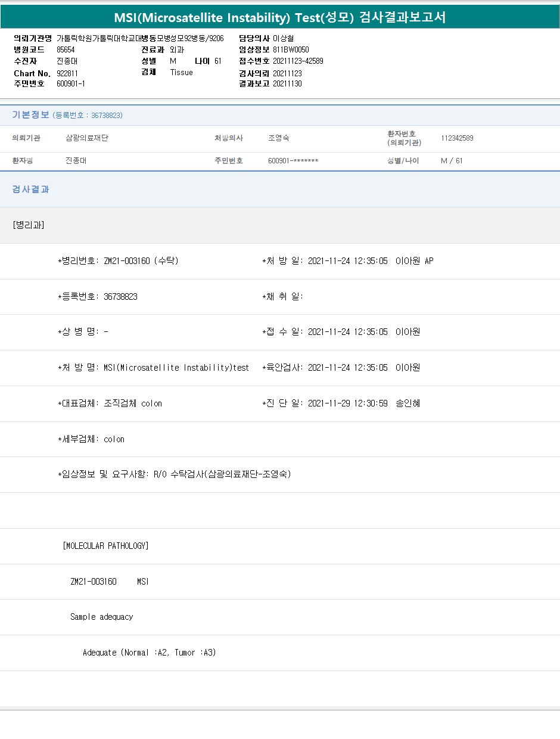560x739 pixels.
Task: Select the 담당의사 name 이상철
Action: [283, 38]
